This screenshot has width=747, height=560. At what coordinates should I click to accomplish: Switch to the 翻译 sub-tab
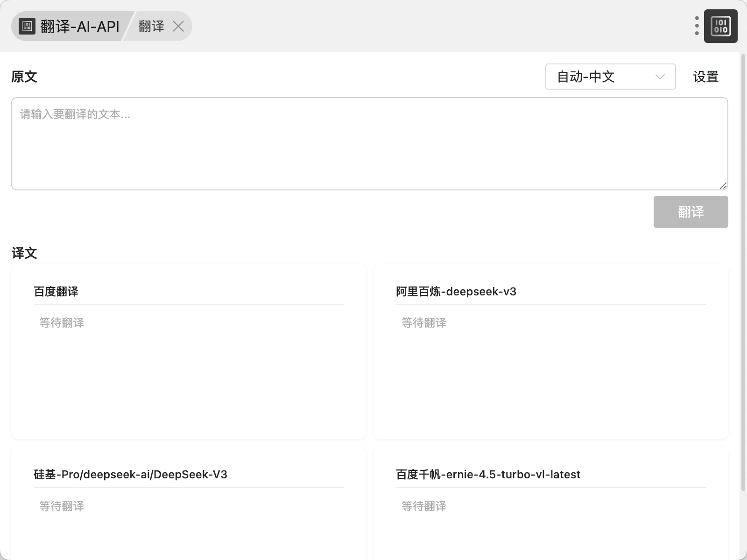point(151,26)
